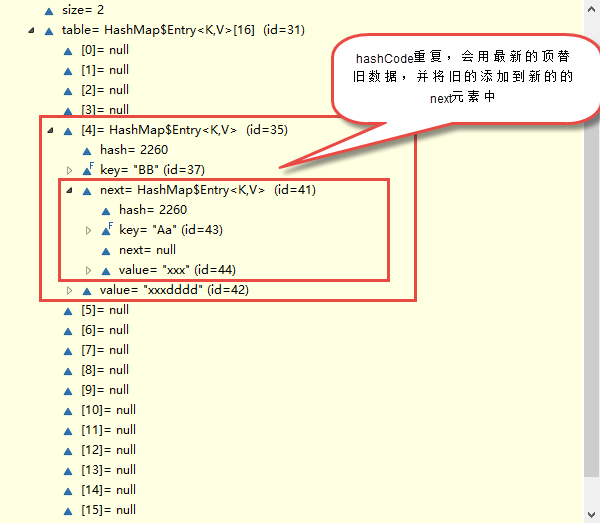The width and height of the screenshot is (600, 523).
Task: Expand the key "BB" (id=37) node
Action: [69, 170]
